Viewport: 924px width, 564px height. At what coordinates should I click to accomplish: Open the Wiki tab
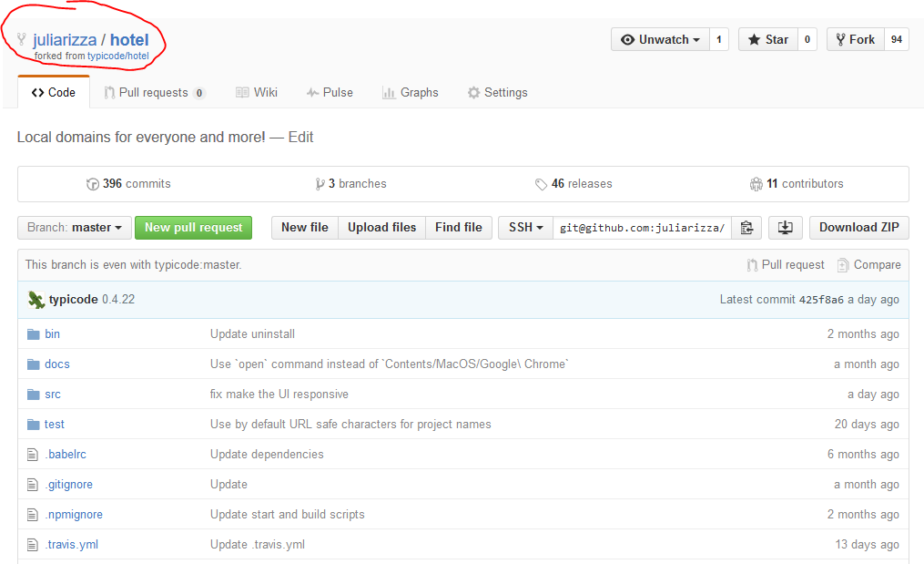257,93
